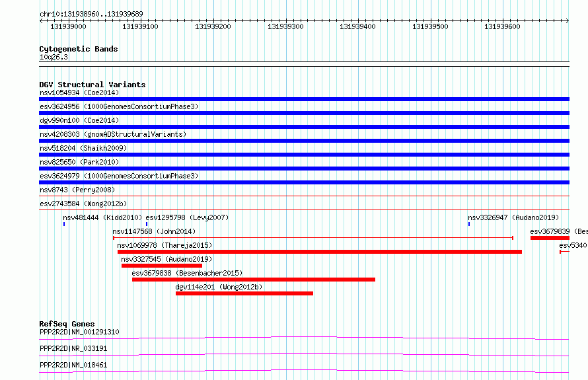This screenshot has width=588, height=380.
Task: Click the chr10:131938960..131939689 region label
Action: 91,15
